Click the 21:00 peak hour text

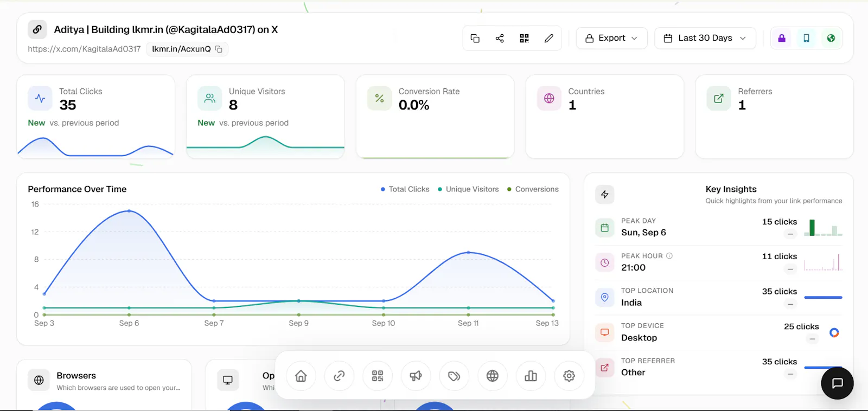pyautogui.click(x=633, y=268)
